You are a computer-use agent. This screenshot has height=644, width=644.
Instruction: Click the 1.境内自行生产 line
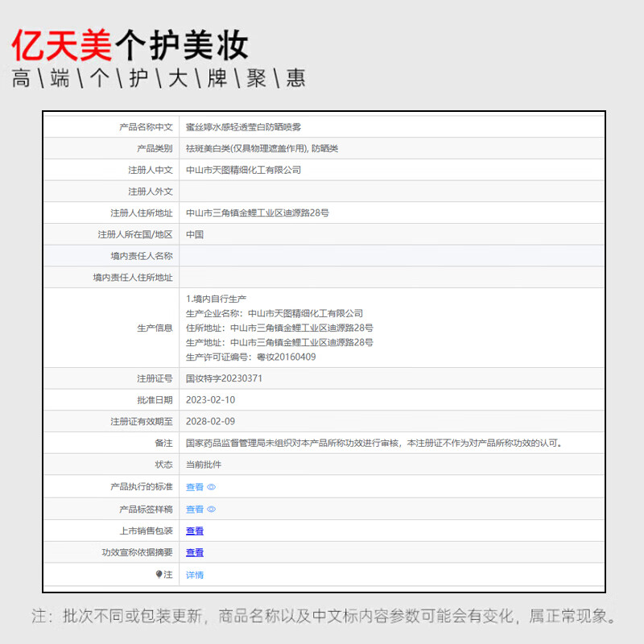coord(216,299)
